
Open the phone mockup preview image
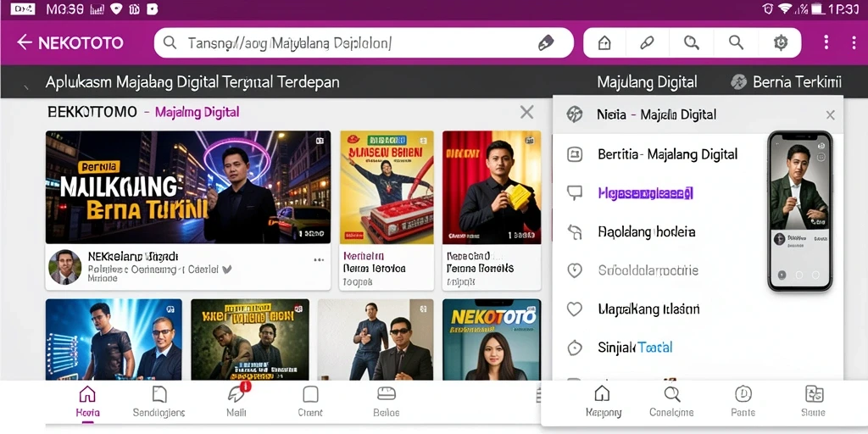point(799,211)
